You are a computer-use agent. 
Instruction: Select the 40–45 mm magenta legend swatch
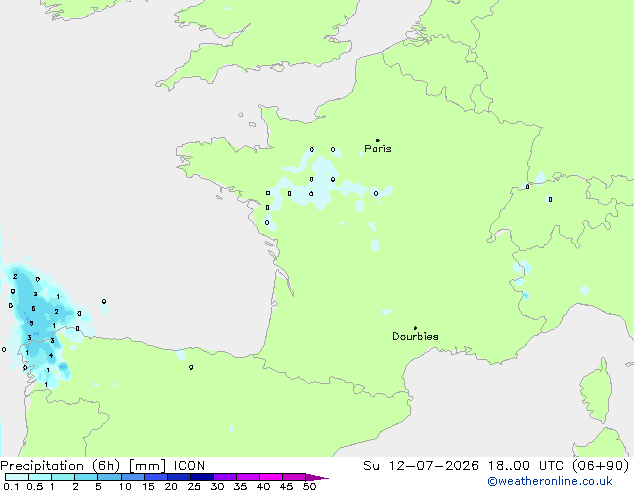click(271, 477)
